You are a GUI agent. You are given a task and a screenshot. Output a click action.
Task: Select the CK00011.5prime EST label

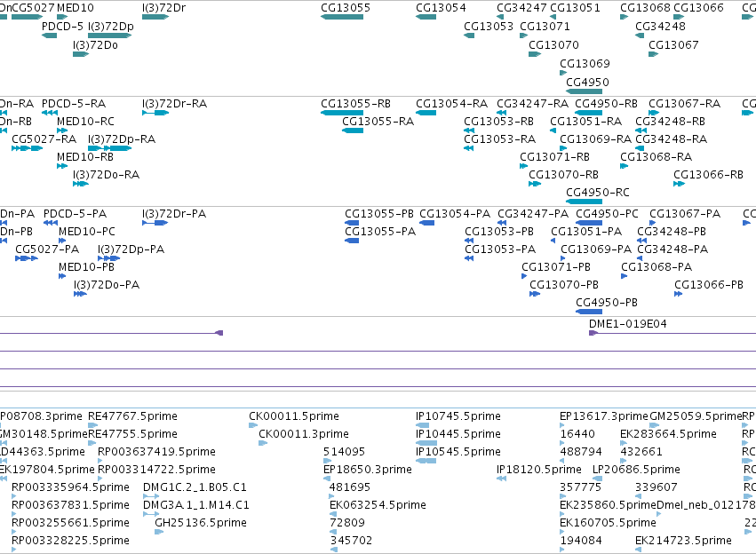[x=294, y=416]
